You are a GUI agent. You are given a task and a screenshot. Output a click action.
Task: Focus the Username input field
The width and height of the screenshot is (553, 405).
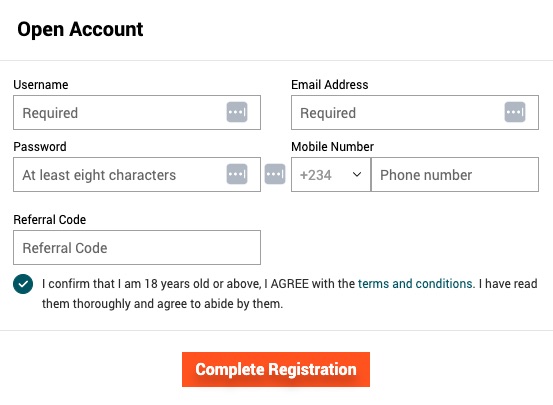pos(137,113)
